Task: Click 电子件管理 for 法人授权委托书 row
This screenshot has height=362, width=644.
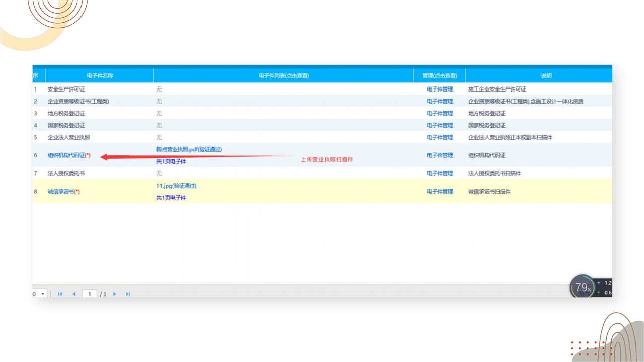Action: (440, 173)
